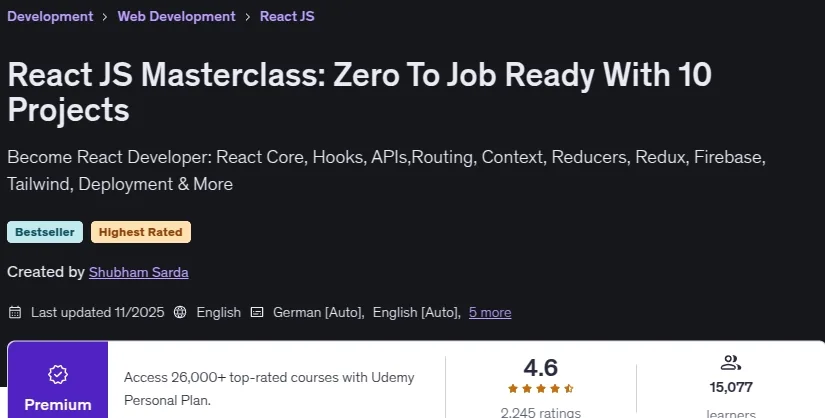Click the learners people icon
Viewport: 825px width, 418px height.
click(731, 363)
